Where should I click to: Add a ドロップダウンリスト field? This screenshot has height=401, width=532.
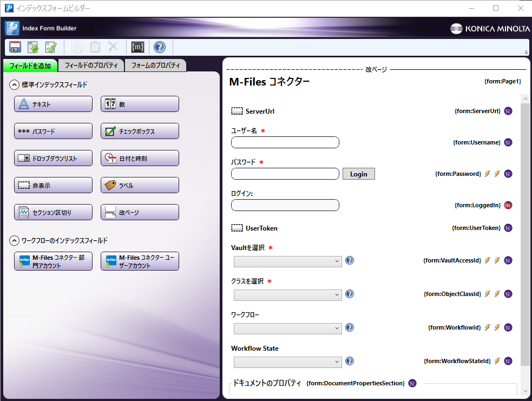pyautogui.click(x=53, y=158)
